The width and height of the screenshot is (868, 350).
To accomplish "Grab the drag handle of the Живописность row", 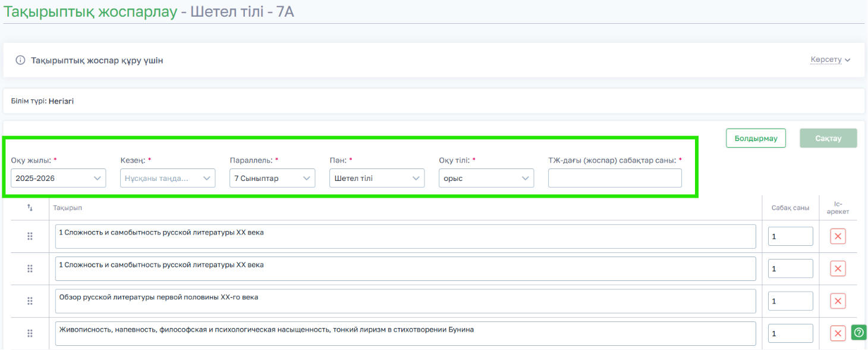I will (x=30, y=333).
